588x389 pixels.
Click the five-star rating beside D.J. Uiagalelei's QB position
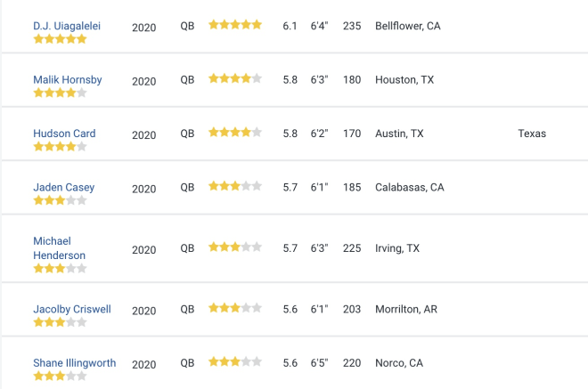tap(235, 25)
